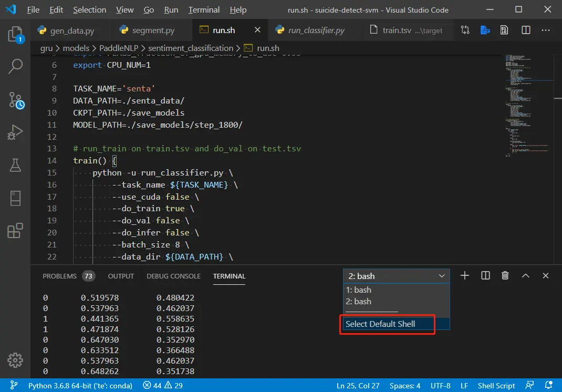Open the Selection menu
This screenshot has width=562, height=392.
click(90, 9)
